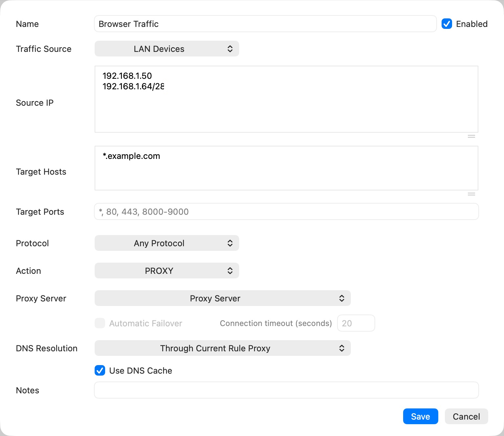504x436 pixels.
Task: Grab the Target Hosts resize handle
Action: (x=471, y=194)
